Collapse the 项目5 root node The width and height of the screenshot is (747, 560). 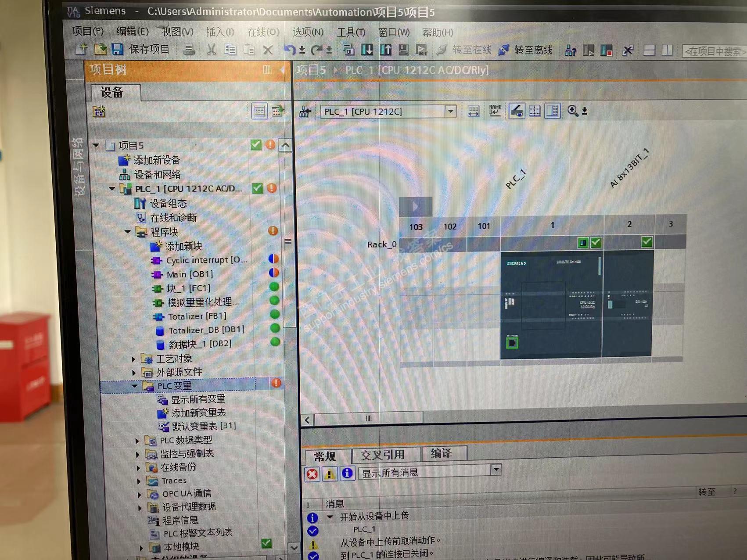pos(97,145)
